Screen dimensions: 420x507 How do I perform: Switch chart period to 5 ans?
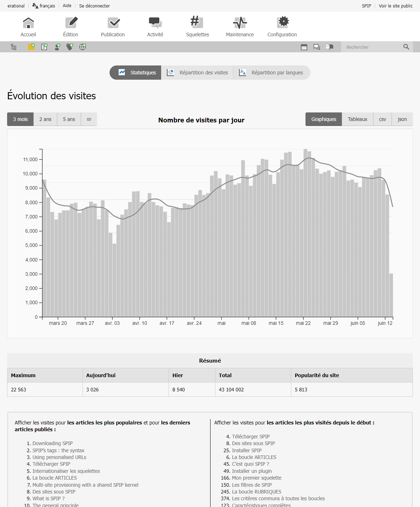[x=69, y=119]
